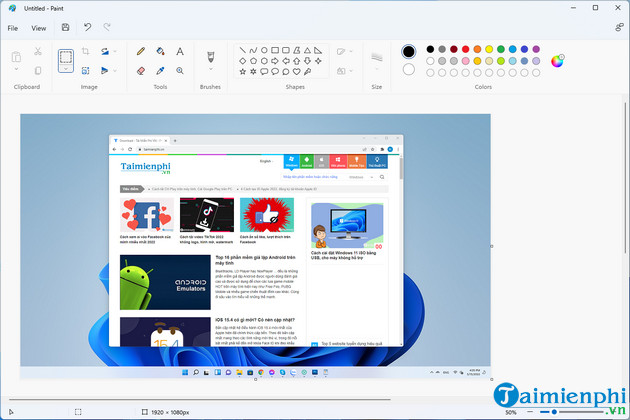
Task: Pick the Heart shape
Action: click(297, 72)
